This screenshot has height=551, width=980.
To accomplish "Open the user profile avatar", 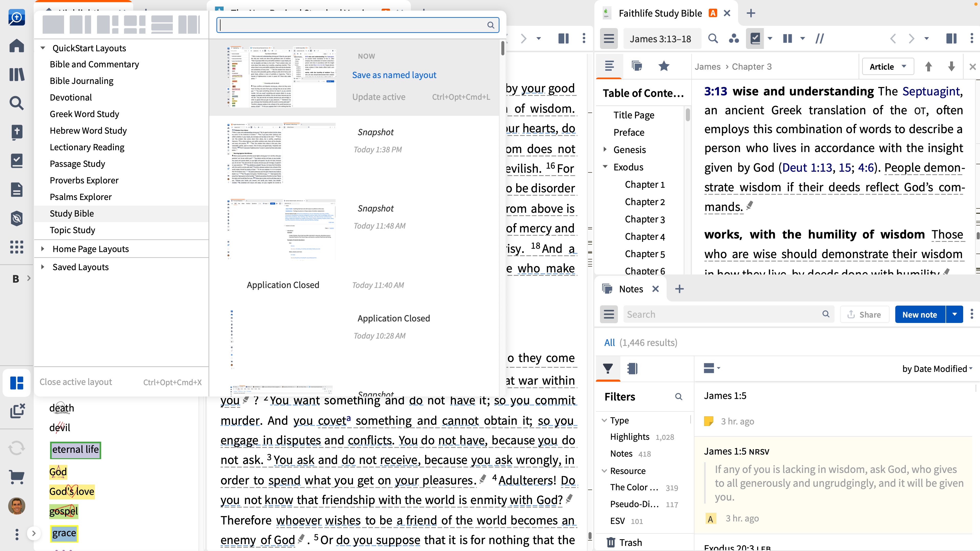I will point(16,506).
